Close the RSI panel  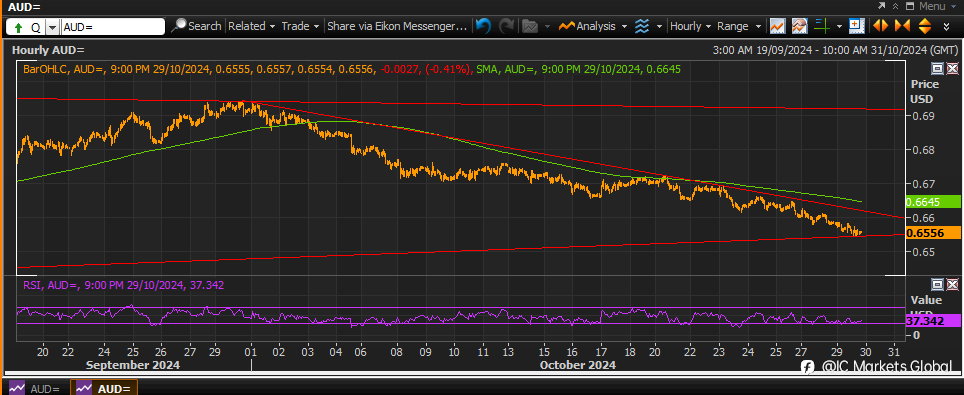click(952, 284)
